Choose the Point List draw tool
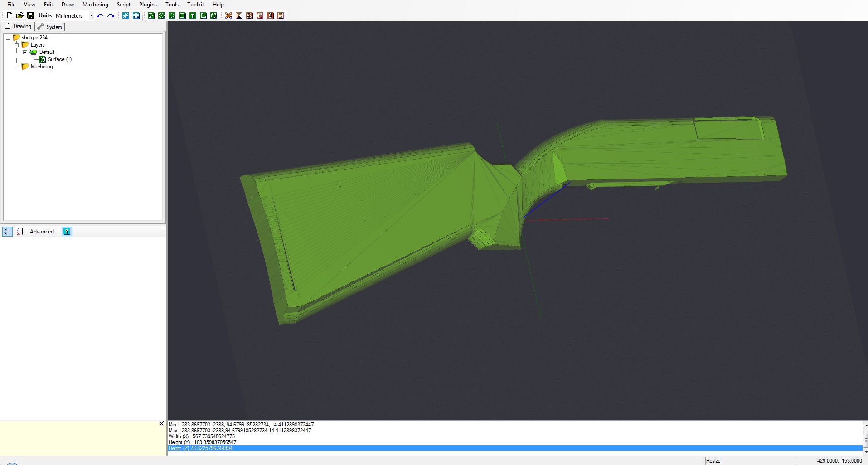The width and height of the screenshot is (868, 465). [x=172, y=16]
